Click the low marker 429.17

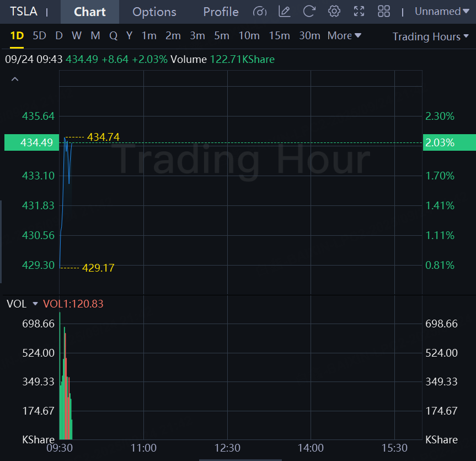98,268
